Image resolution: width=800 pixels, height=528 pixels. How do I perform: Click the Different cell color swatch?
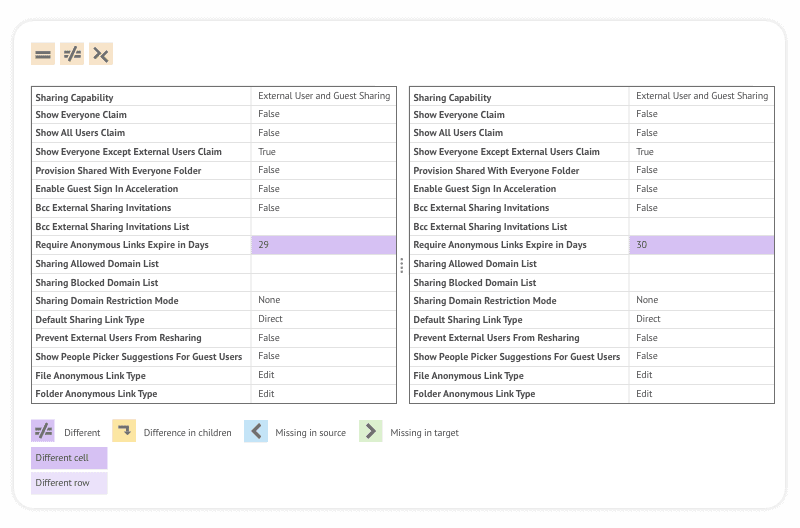click(69, 458)
